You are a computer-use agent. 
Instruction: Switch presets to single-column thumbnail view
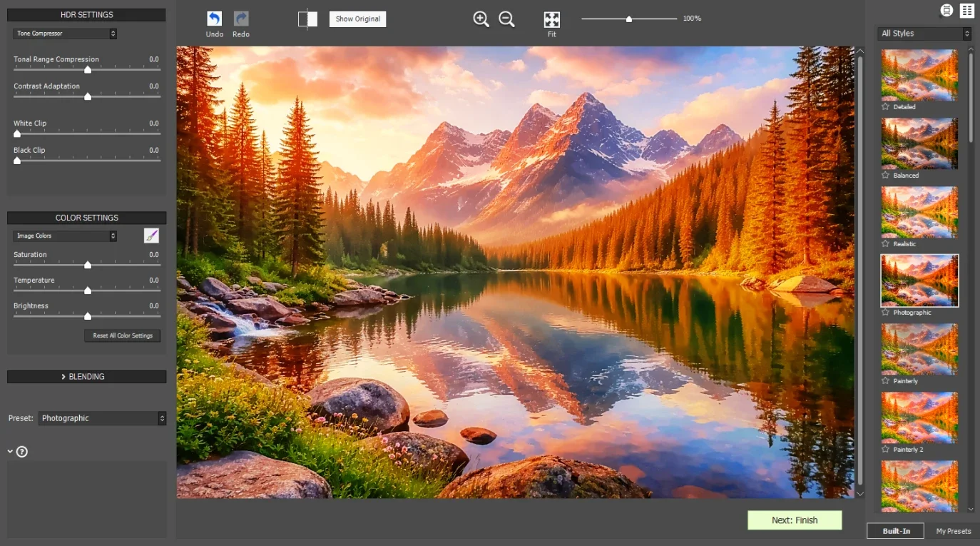click(946, 10)
